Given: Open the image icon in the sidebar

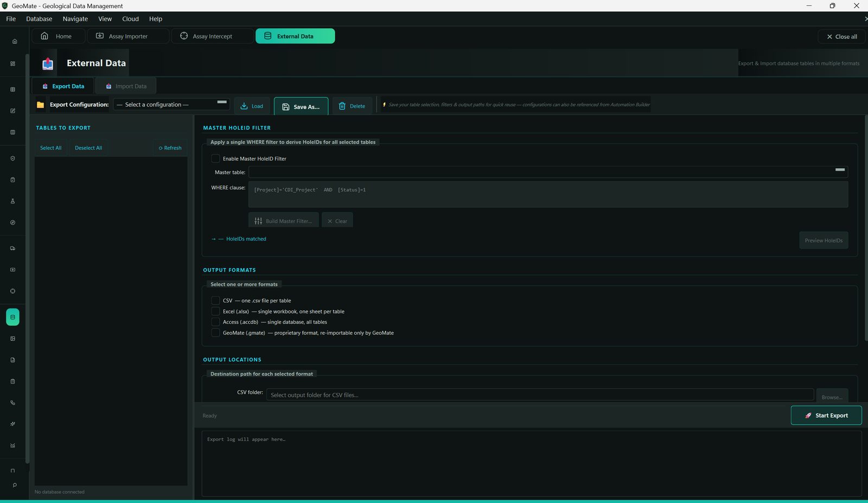Looking at the screenshot, I should click(x=12, y=339).
